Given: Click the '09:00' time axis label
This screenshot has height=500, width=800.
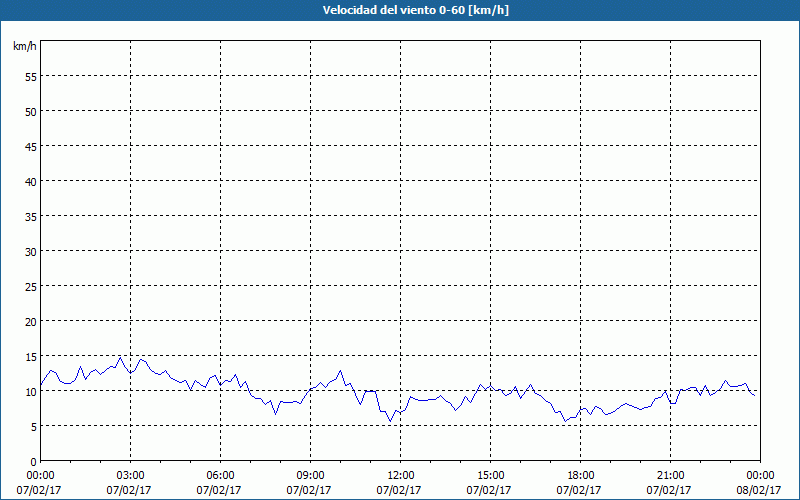Looking at the screenshot, I should click(310, 476).
